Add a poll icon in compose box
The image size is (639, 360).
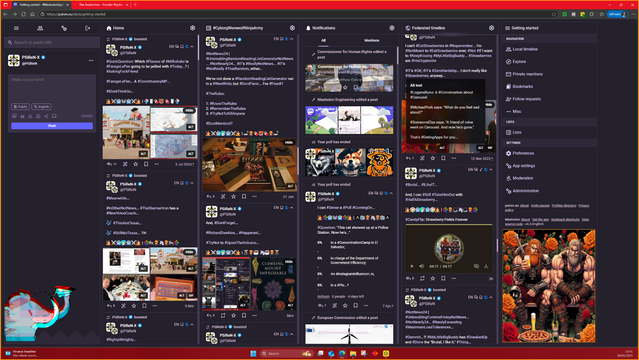pyautogui.click(x=22, y=116)
